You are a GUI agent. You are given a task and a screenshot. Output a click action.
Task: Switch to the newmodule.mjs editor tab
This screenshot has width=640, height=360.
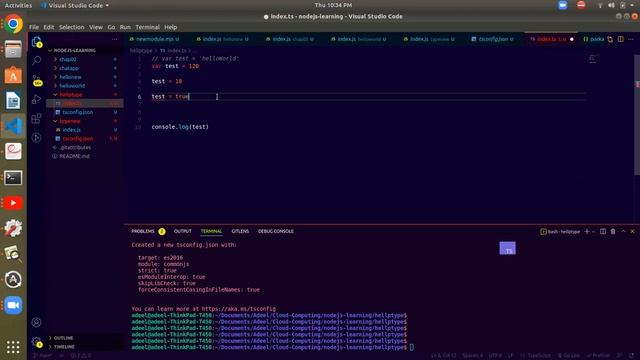[x=155, y=39]
